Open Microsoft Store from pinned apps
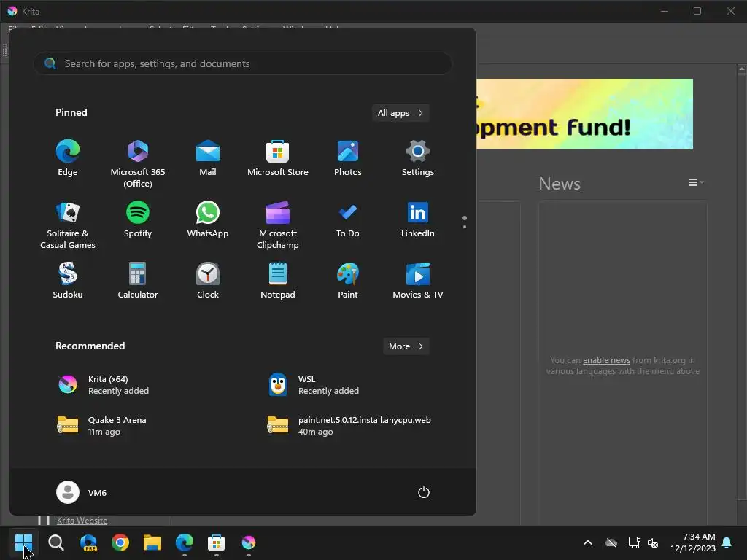Viewport: 747px width, 560px height. [278, 158]
